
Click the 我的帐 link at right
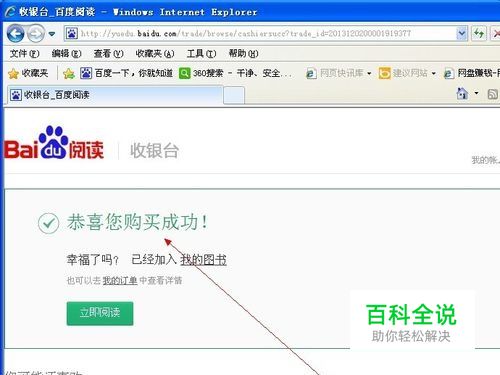click(485, 160)
